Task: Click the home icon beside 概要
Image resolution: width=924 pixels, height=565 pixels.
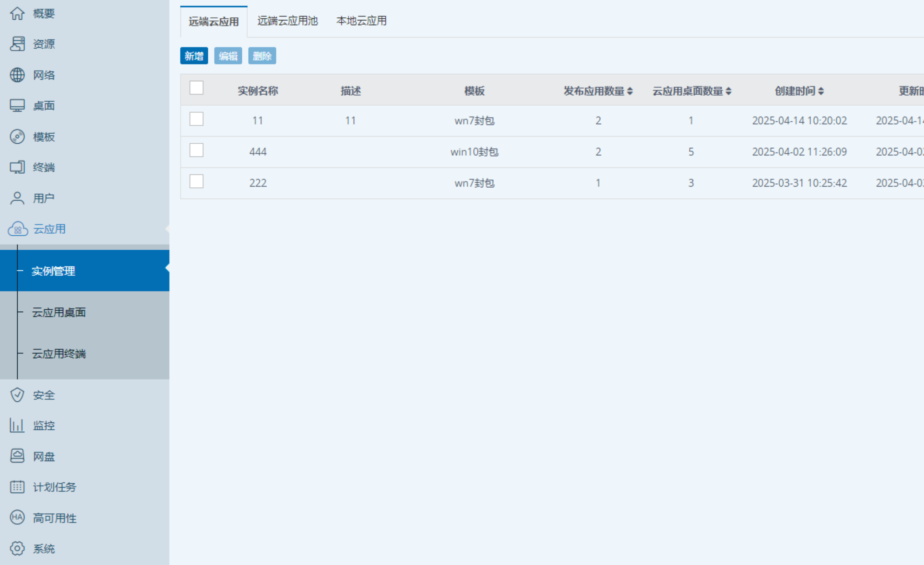Action: (x=17, y=14)
